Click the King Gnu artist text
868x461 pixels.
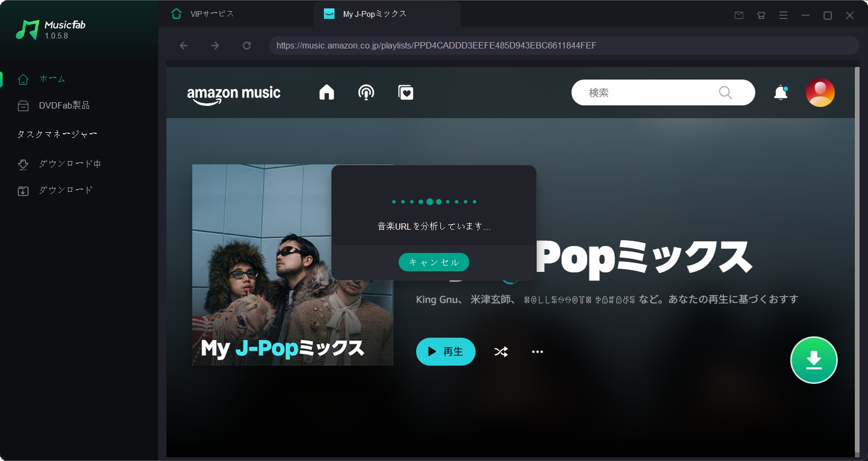point(437,299)
